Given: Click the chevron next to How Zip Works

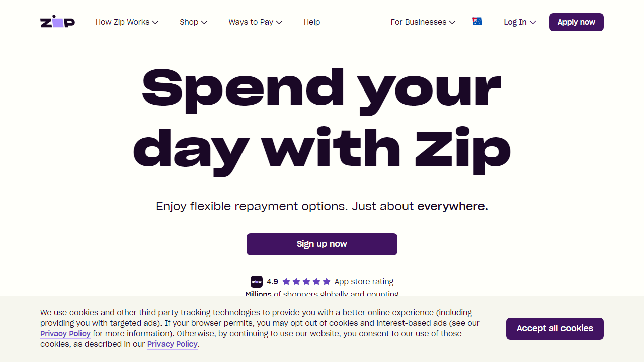Looking at the screenshot, I should 156,22.
